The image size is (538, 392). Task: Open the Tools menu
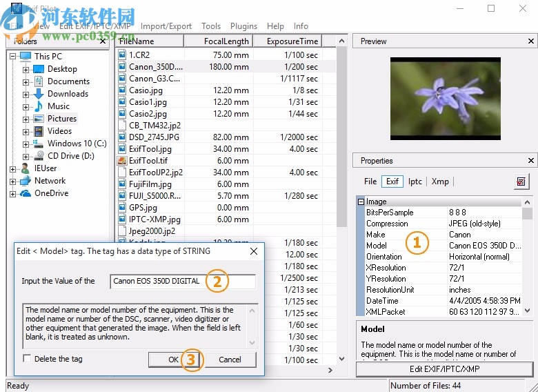[211, 26]
